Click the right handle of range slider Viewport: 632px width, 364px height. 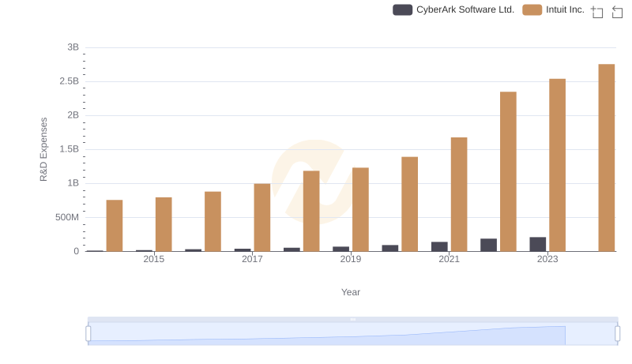point(618,334)
